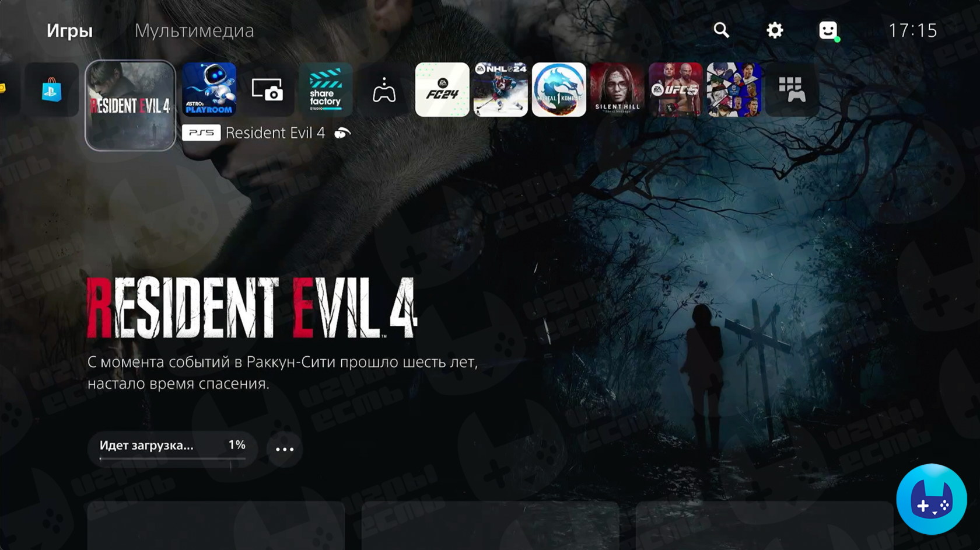
Task: Open the PlayStation Store icon
Action: pos(51,90)
